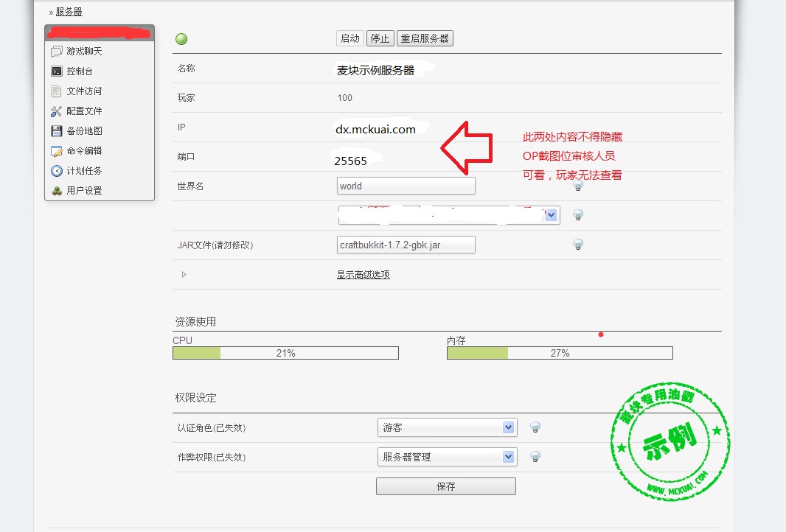This screenshot has height=532, width=786.
Task: Open the 认证角色 dropdown showing 游客
Action: click(447, 427)
